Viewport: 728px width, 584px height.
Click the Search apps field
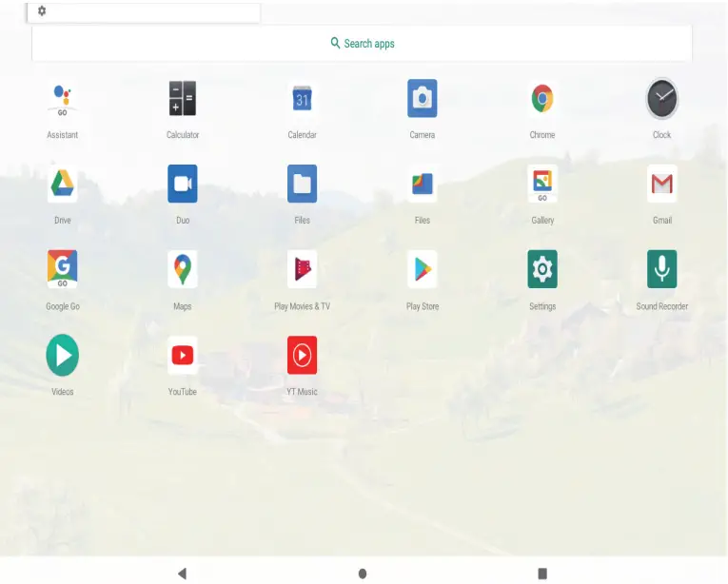pos(362,44)
